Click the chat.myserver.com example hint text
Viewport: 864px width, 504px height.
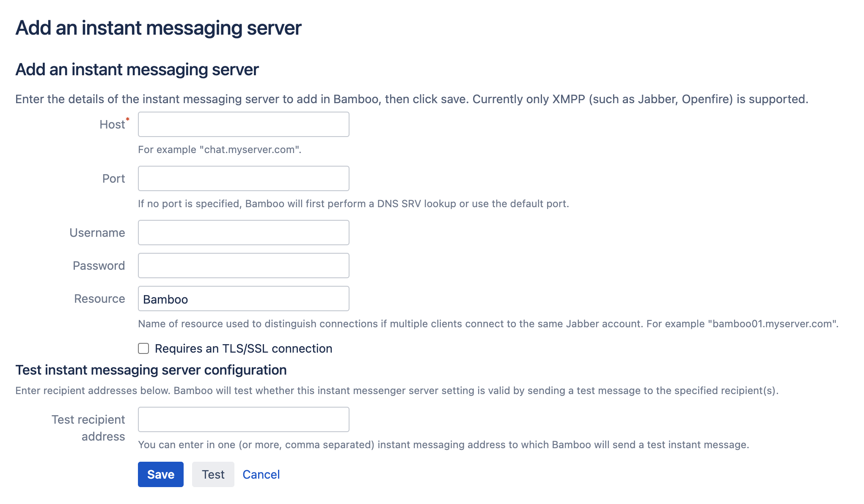click(220, 150)
